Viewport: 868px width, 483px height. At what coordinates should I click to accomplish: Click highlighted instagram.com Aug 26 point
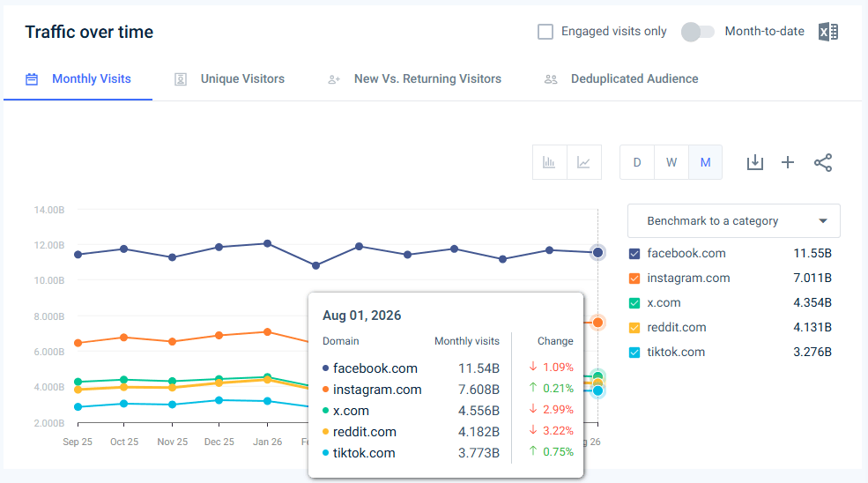[x=597, y=323]
